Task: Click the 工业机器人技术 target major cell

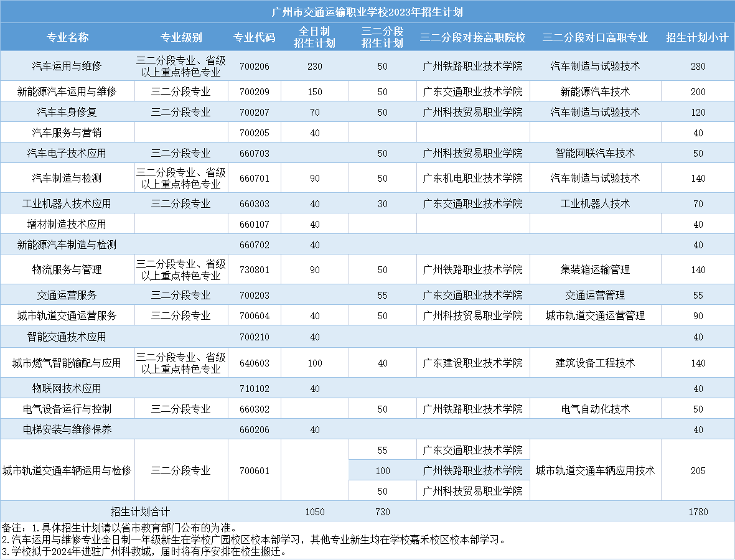Action: 596,204
